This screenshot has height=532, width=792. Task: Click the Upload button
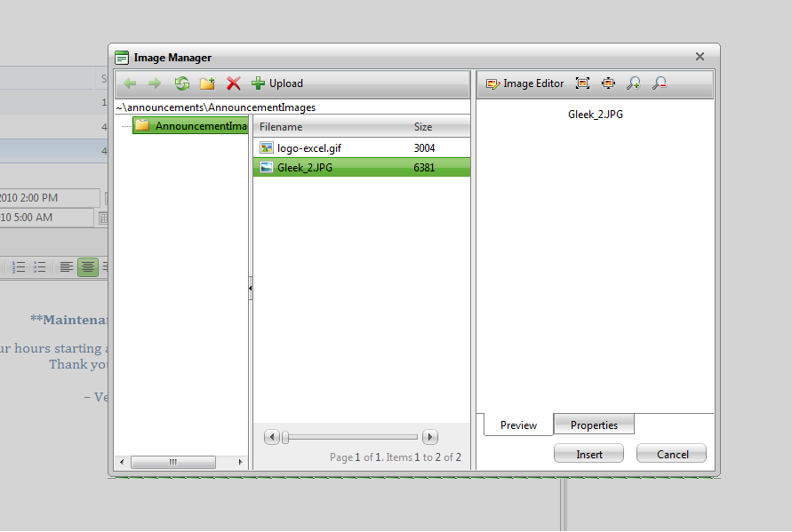pos(277,83)
